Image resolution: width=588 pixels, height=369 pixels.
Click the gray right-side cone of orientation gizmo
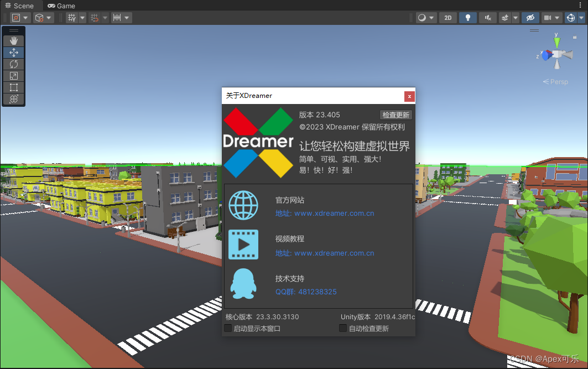568,55
